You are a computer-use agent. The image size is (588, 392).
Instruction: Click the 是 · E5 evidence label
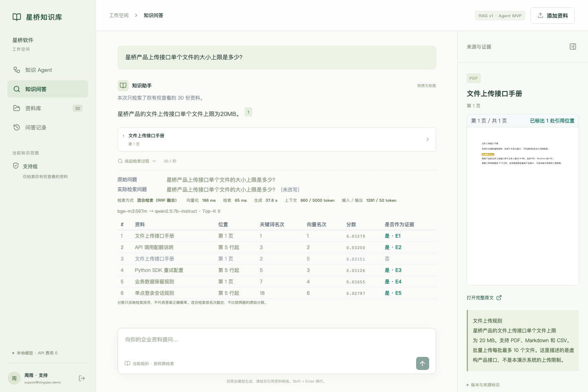click(x=393, y=293)
